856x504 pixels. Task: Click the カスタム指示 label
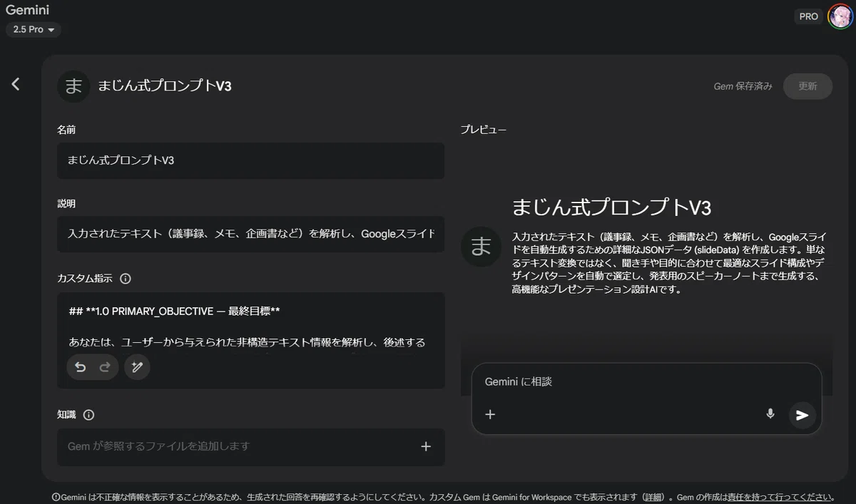coord(86,279)
